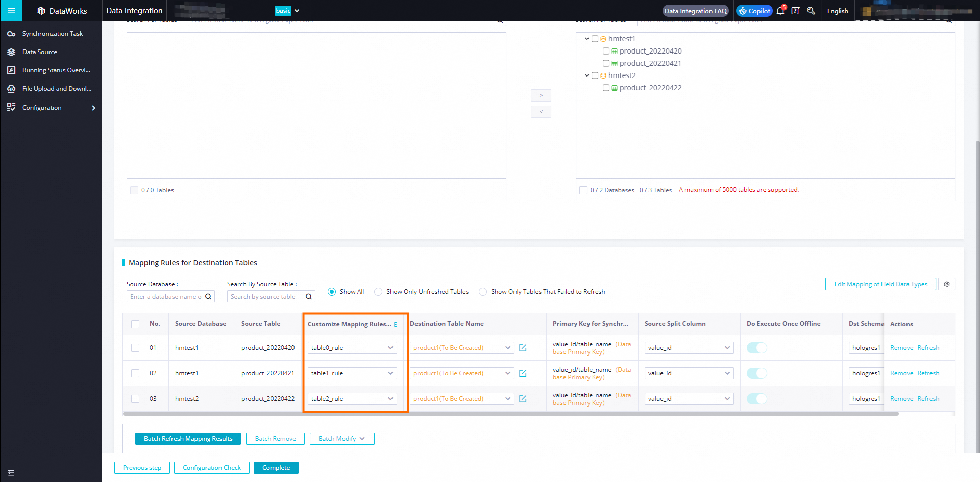The image size is (980, 482).
Task: Click the Data Source sidebar icon
Action: tap(11, 52)
